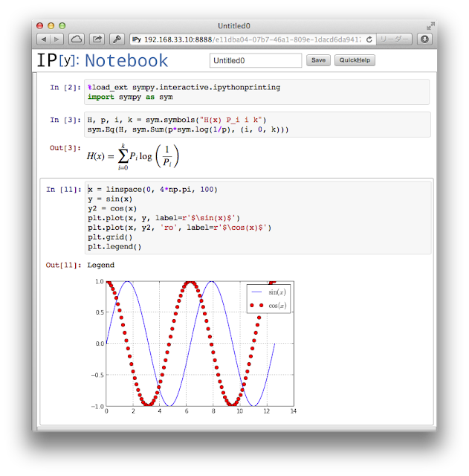Click the 'In [11]:' prompt label
Image resolution: width=469 pixels, height=476 pixels.
click(x=64, y=190)
